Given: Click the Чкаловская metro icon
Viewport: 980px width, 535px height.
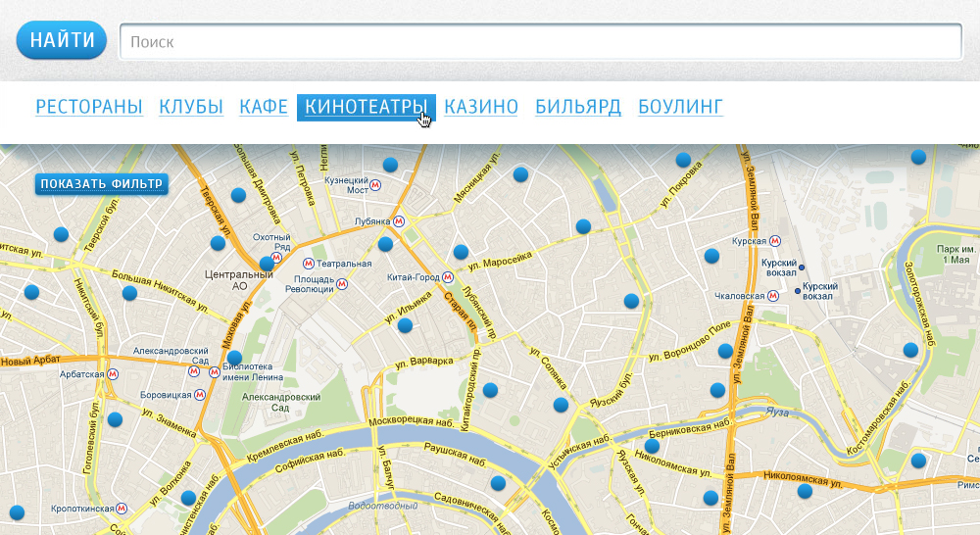Looking at the screenshot, I should (773, 295).
